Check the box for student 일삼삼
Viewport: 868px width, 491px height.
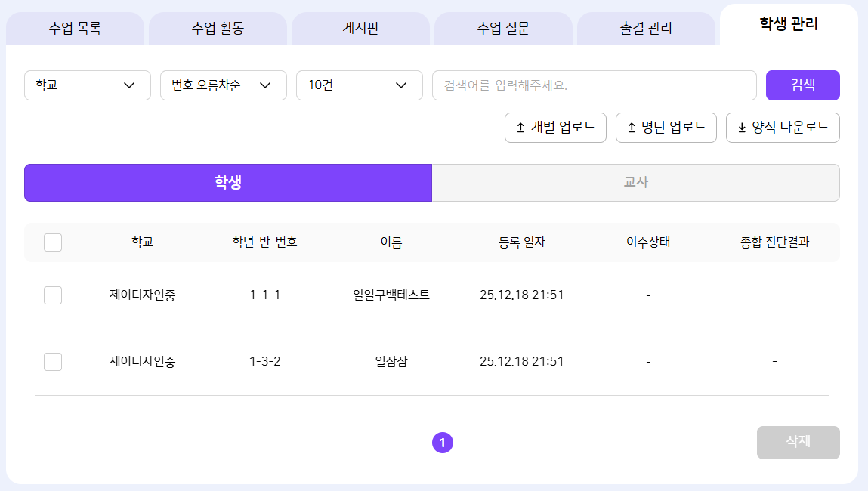(53, 362)
